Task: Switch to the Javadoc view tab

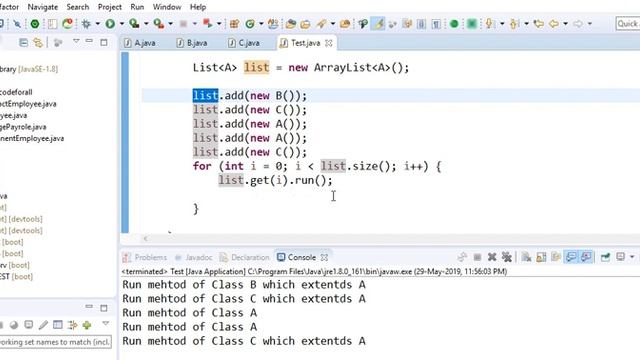Action: point(194,258)
